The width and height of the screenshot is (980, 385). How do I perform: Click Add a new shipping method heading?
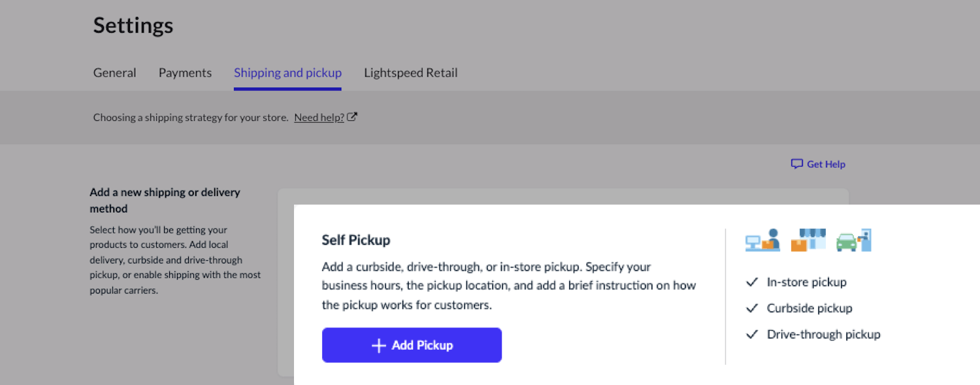click(x=165, y=200)
